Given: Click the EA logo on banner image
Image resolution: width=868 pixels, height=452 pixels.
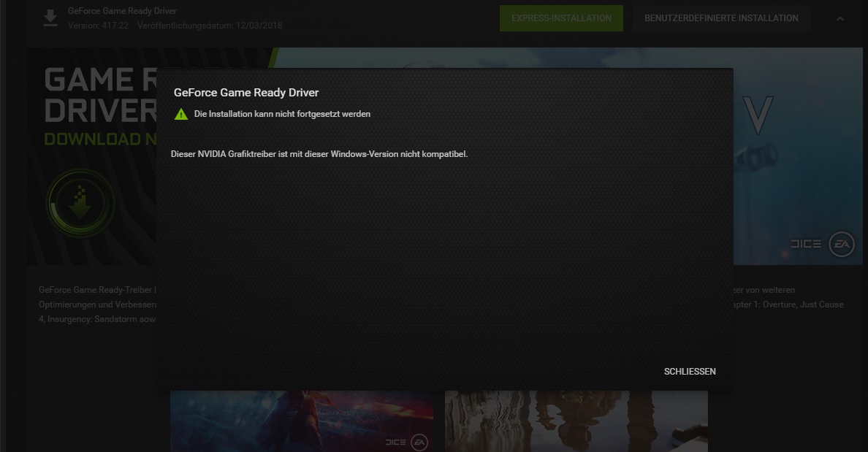Looking at the screenshot, I should (842, 244).
